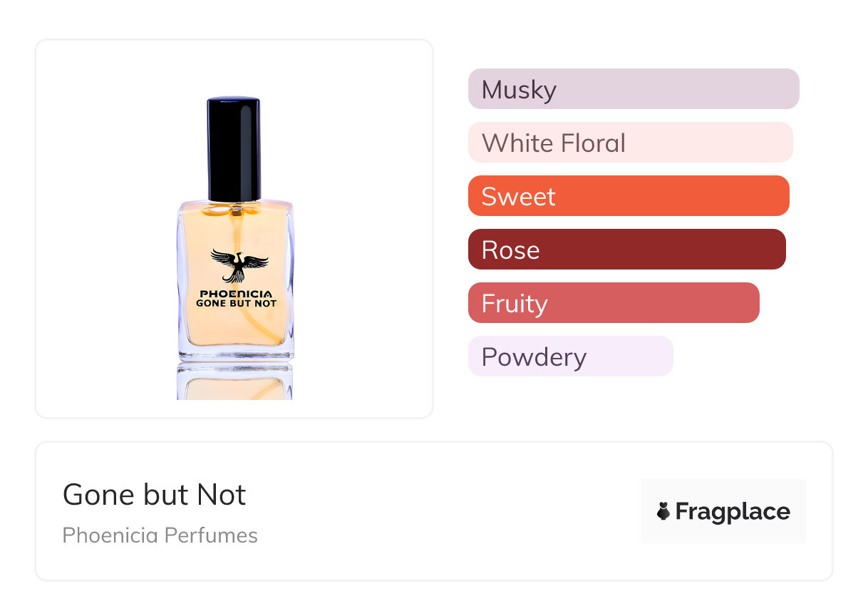868x616 pixels.
Task: Choose the Fruity accord bar
Action: tap(613, 303)
